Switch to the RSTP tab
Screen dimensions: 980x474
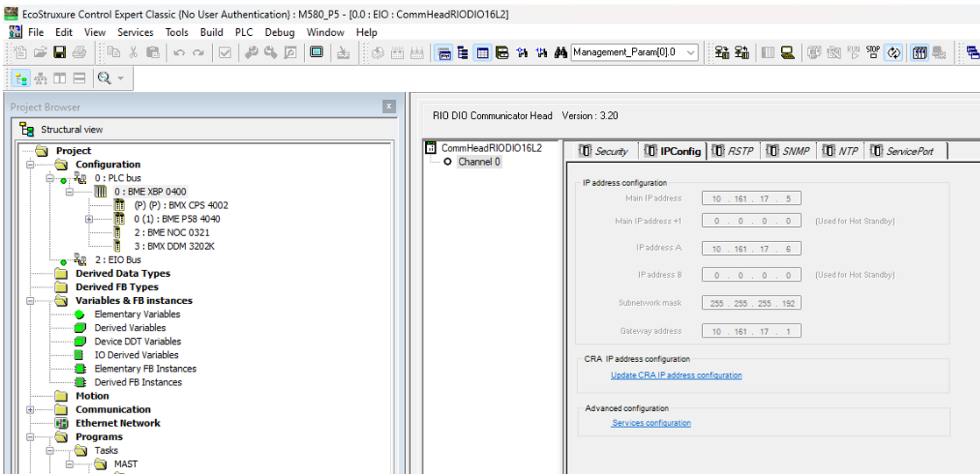733,151
